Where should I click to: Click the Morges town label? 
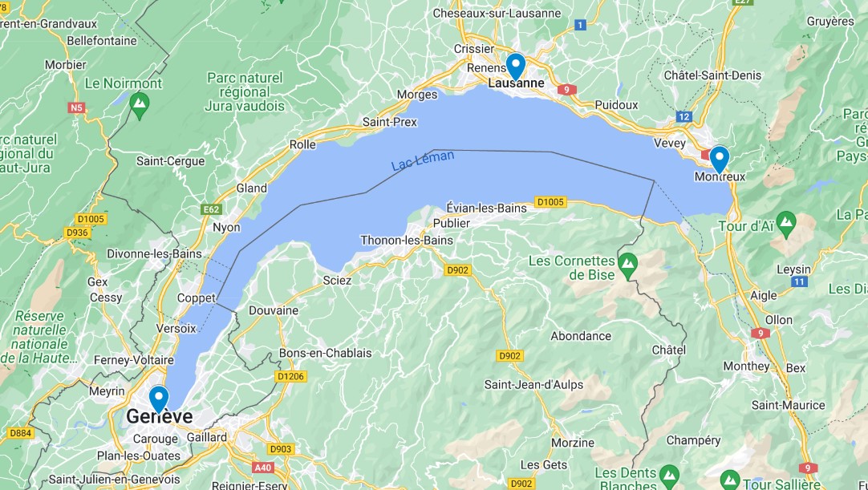coord(417,95)
